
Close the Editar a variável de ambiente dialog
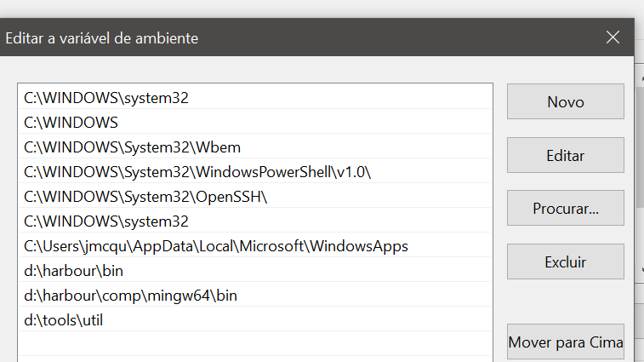pyautogui.click(x=613, y=37)
